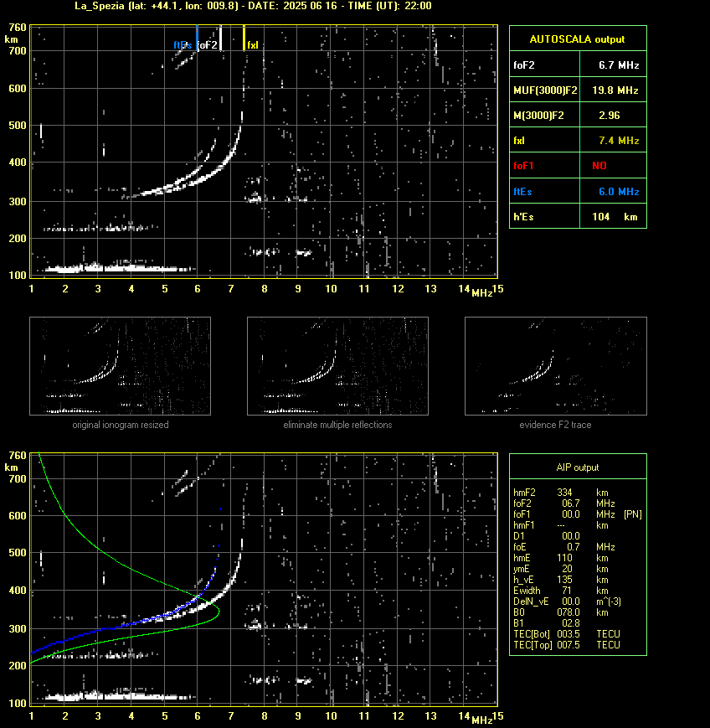Click the blue 'ftEs' label in AUTOSCALA table
Screen dimensions: 710x728
[522, 191]
